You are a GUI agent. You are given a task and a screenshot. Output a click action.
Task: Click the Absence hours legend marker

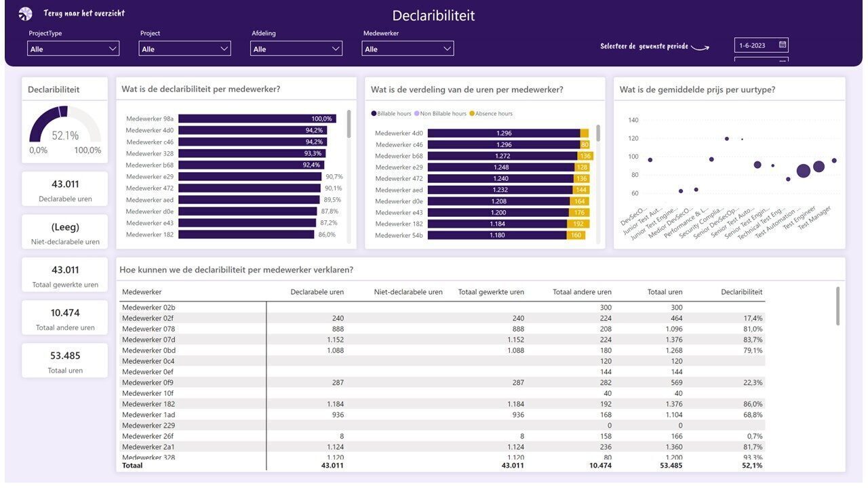click(472, 114)
